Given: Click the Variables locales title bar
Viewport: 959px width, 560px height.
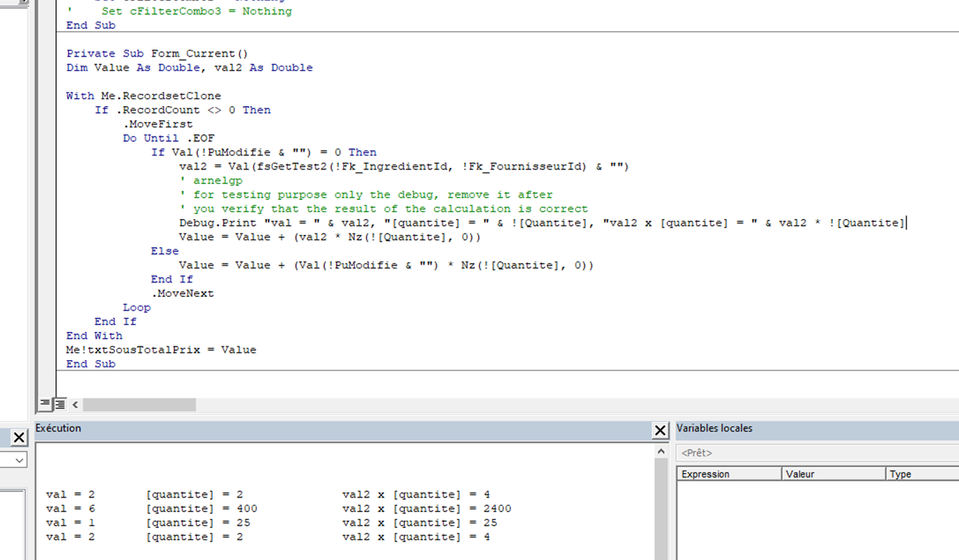Looking at the screenshot, I should [x=817, y=430].
